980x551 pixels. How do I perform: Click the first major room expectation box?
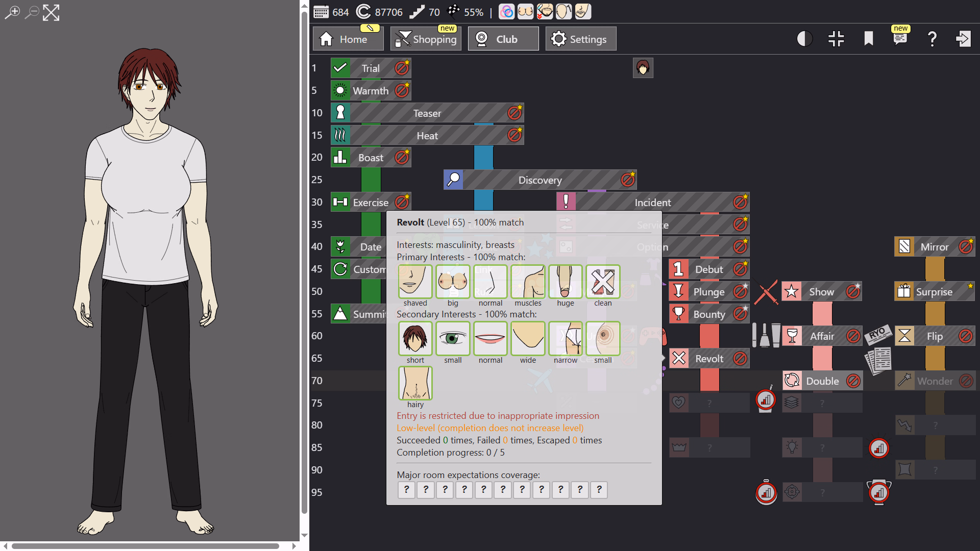[406, 490]
